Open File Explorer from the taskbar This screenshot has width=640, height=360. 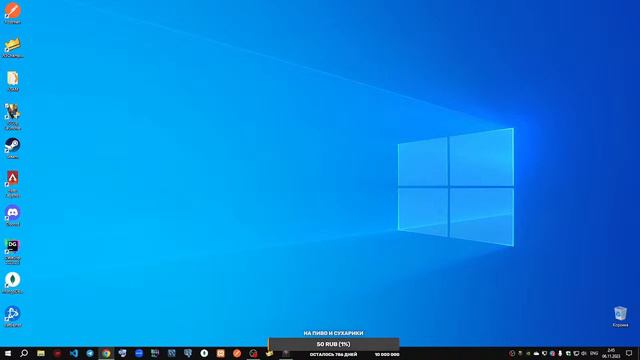tap(41, 353)
